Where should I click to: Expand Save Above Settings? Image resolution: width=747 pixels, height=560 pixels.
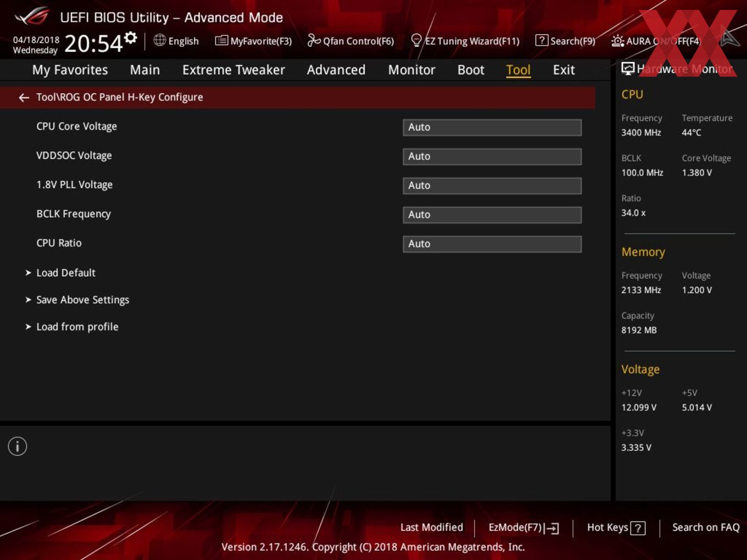click(82, 300)
